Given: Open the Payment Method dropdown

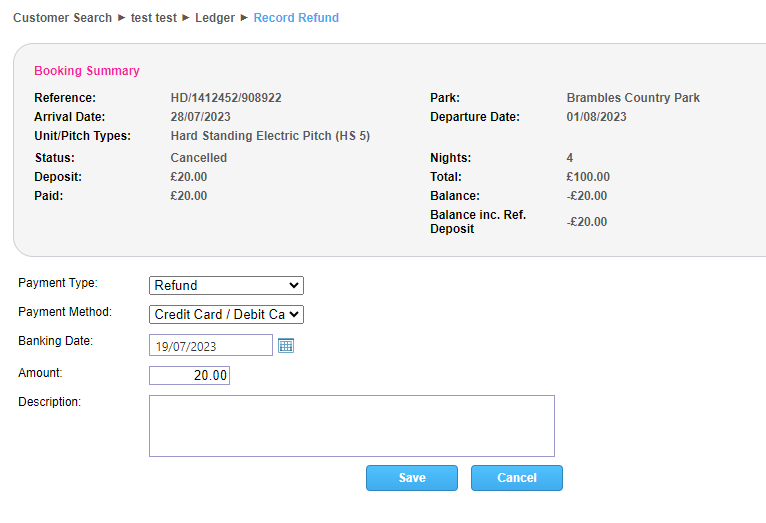Looking at the screenshot, I should click(226, 314).
